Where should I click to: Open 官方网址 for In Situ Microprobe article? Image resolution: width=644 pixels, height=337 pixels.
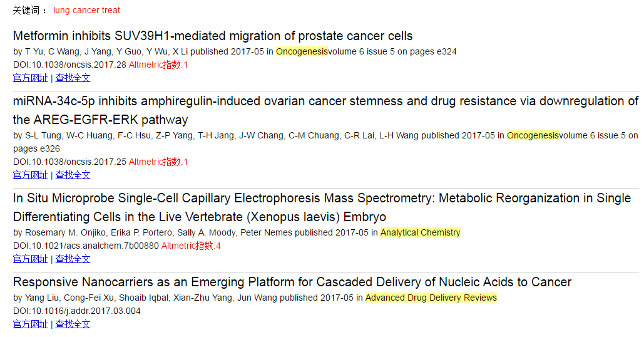[x=31, y=259]
